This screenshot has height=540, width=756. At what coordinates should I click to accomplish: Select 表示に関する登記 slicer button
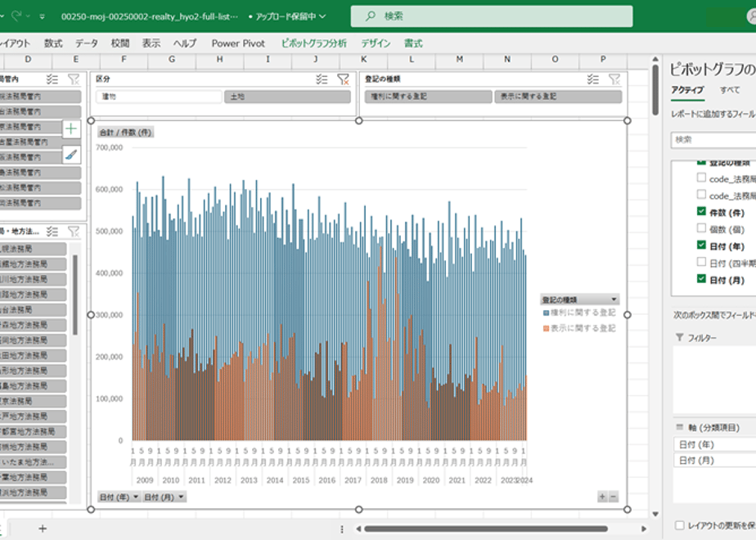click(x=558, y=97)
